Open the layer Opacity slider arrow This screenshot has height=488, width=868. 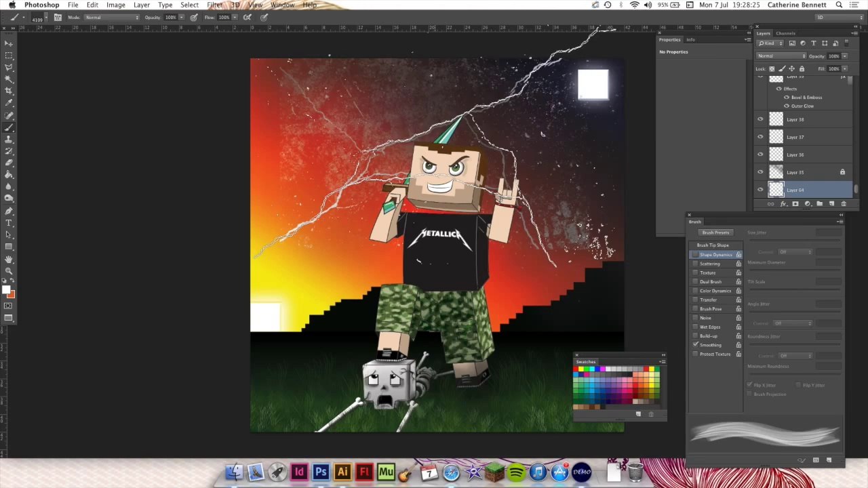coord(844,56)
